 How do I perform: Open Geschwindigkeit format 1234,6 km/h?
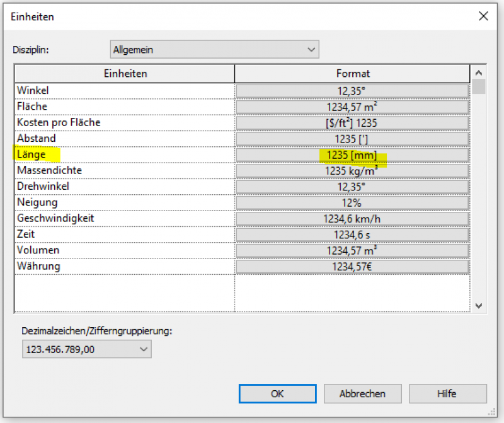352,219
